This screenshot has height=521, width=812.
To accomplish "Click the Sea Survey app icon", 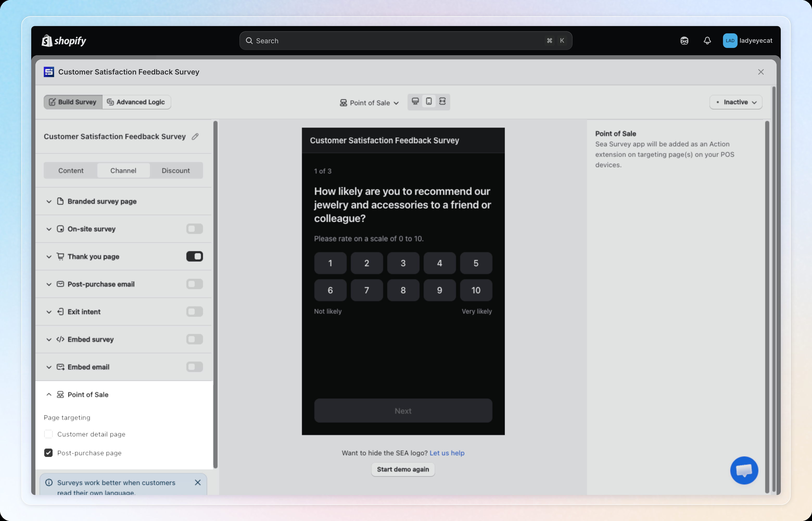I will 49,72.
